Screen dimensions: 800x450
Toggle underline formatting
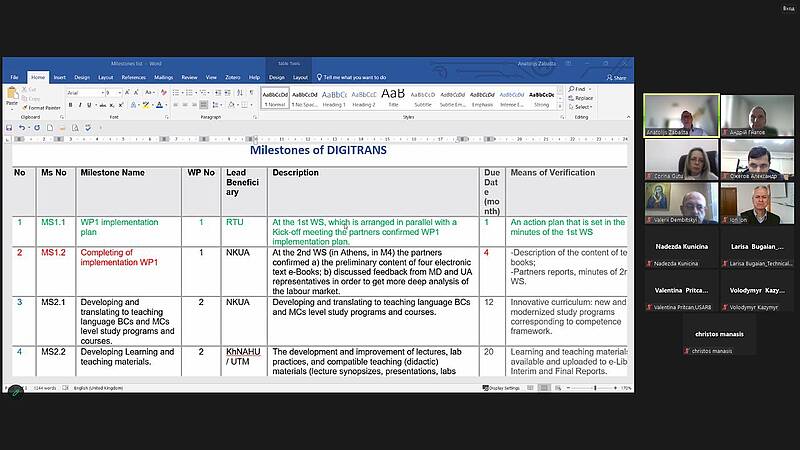(x=89, y=105)
